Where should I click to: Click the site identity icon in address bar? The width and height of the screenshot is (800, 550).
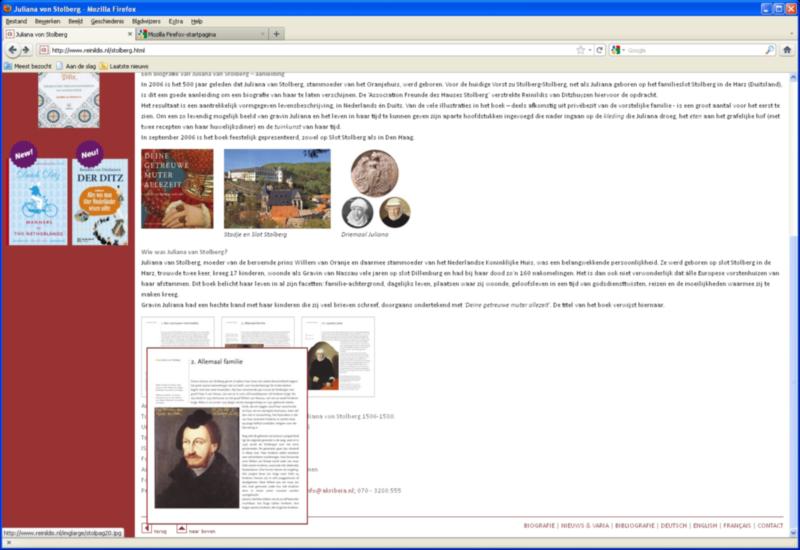[x=44, y=50]
